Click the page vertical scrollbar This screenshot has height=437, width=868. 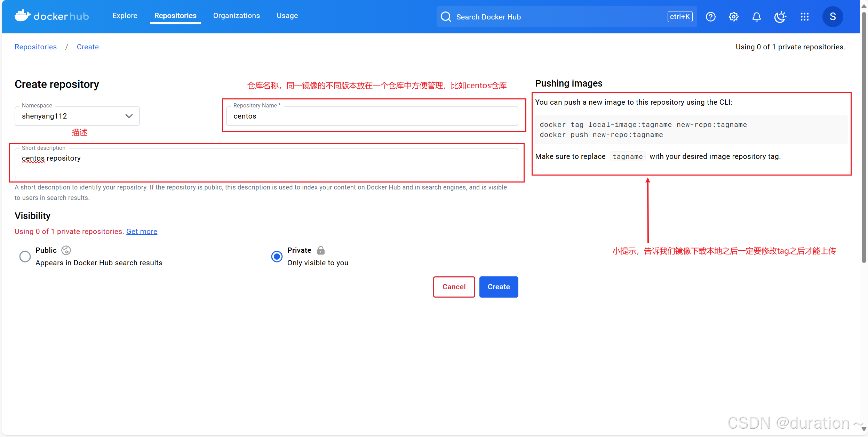[864, 137]
